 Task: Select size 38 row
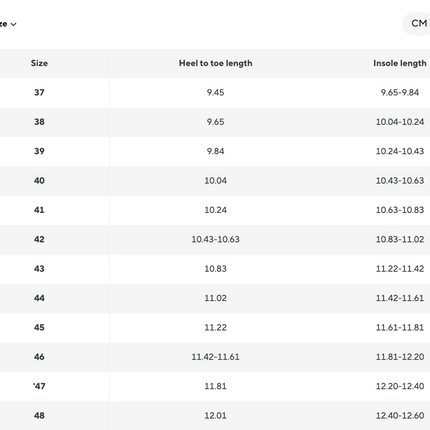[215, 122]
